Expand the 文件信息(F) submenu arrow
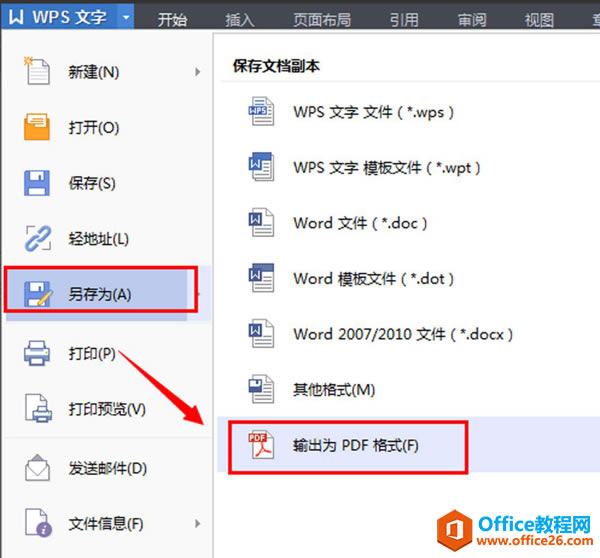Screen dimensions: 600x558 [x=197, y=523]
